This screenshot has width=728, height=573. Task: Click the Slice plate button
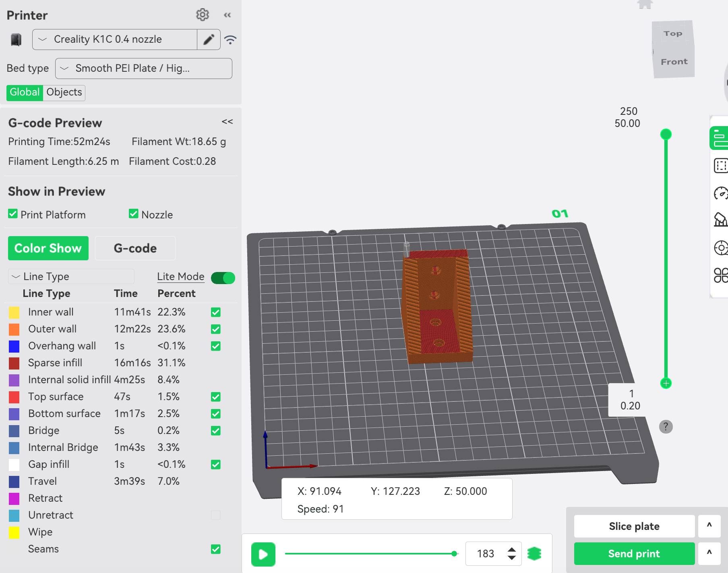[634, 526]
